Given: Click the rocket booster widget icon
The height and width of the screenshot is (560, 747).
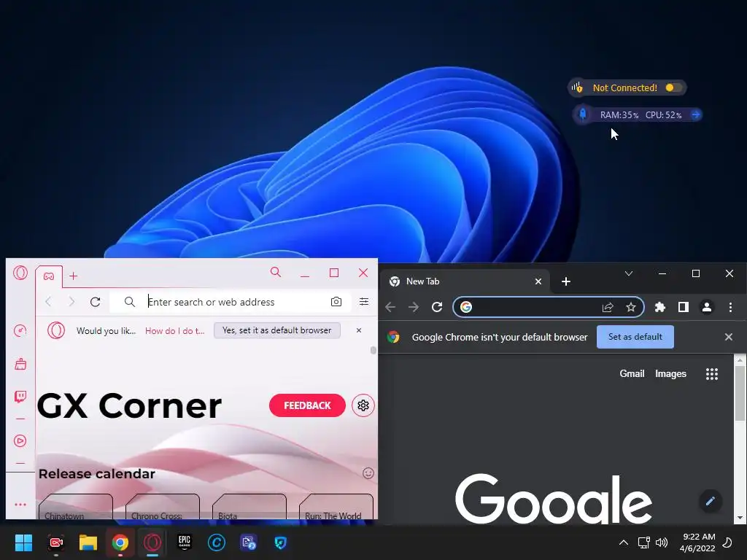Looking at the screenshot, I should [582, 114].
